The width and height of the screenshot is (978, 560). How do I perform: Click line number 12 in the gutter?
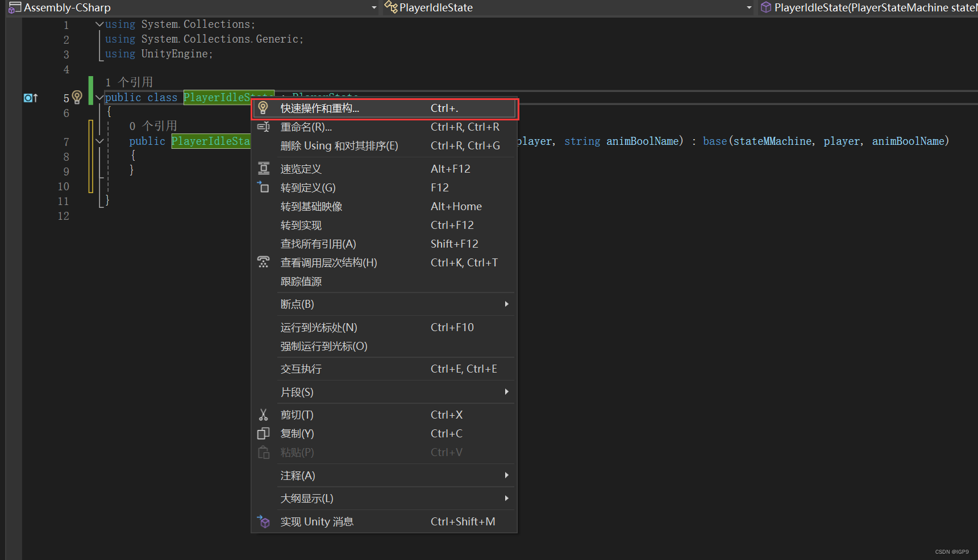[x=63, y=216]
